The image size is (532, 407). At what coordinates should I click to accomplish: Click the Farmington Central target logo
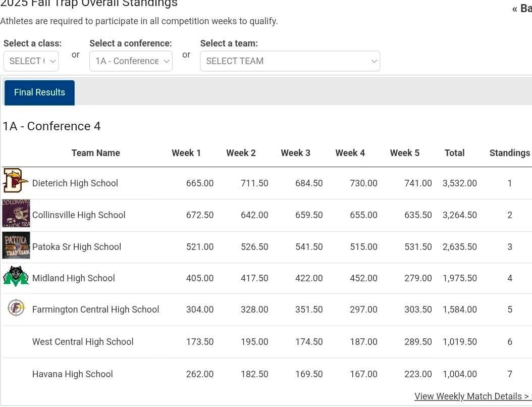(16, 308)
